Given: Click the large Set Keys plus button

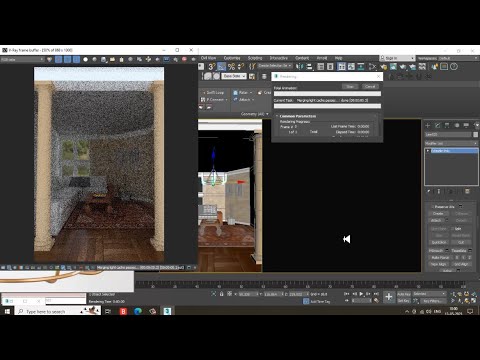Looking at the screenshot, I should click(x=389, y=296).
